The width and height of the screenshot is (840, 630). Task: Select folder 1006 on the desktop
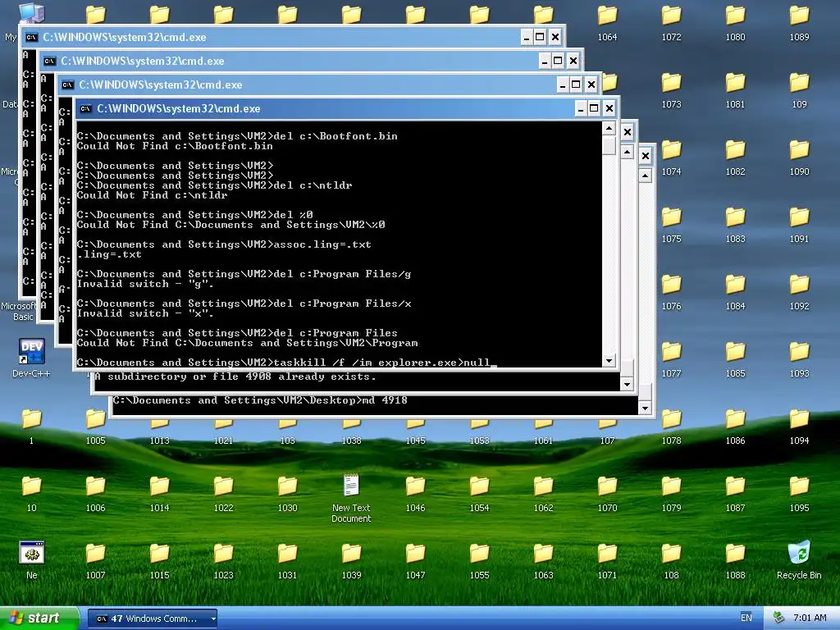click(x=95, y=493)
